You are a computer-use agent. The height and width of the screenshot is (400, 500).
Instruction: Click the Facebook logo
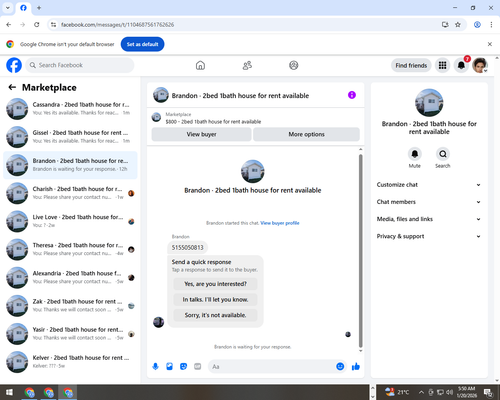[14, 65]
